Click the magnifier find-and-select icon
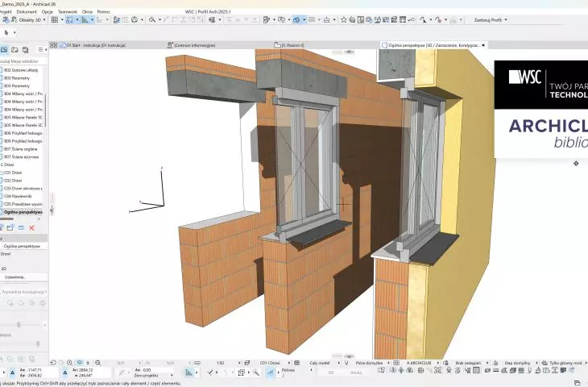The image size is (588, 387). [152, 20]
